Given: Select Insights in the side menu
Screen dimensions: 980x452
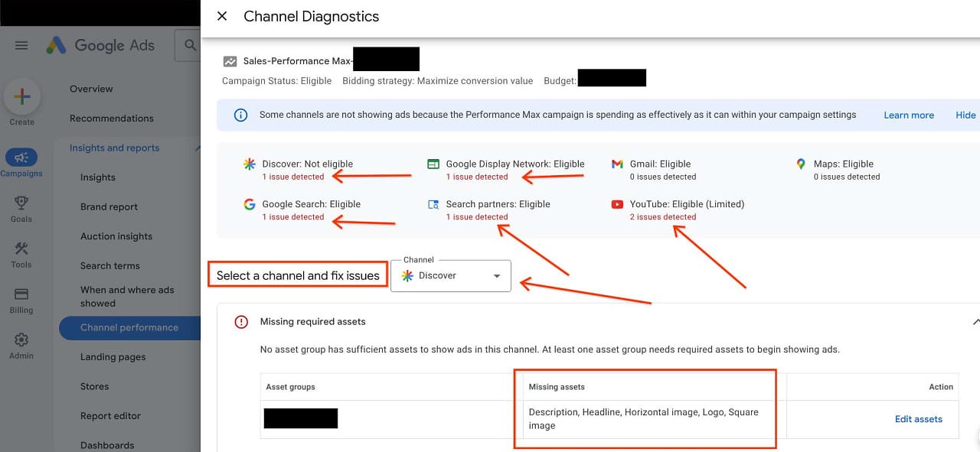Looking at the screenshot, I should coord(98,177).
